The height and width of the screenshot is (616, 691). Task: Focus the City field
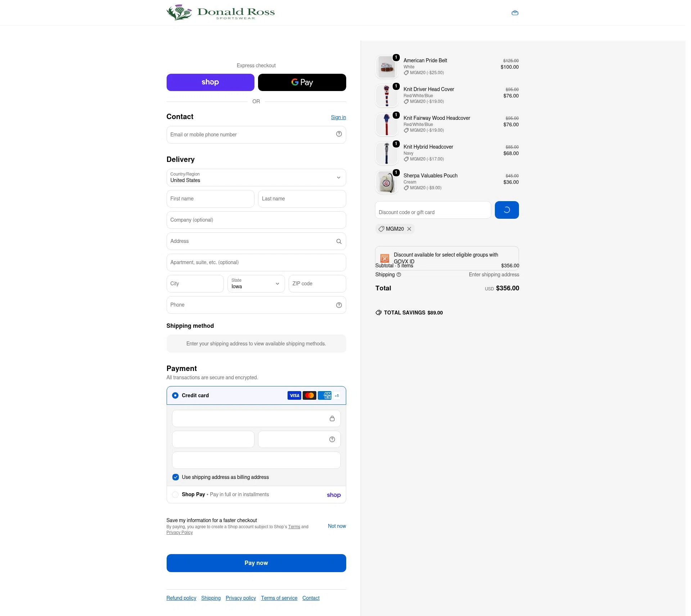[x=195, y=284]
